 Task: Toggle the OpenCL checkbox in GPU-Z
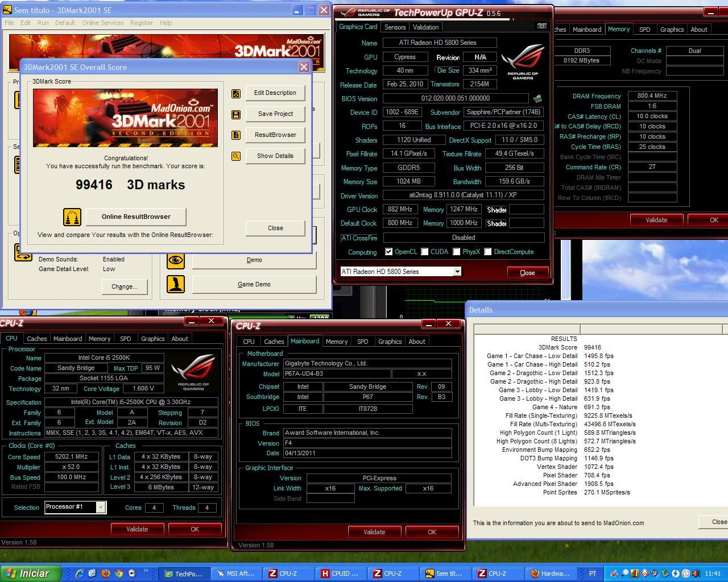click(388, 252)
